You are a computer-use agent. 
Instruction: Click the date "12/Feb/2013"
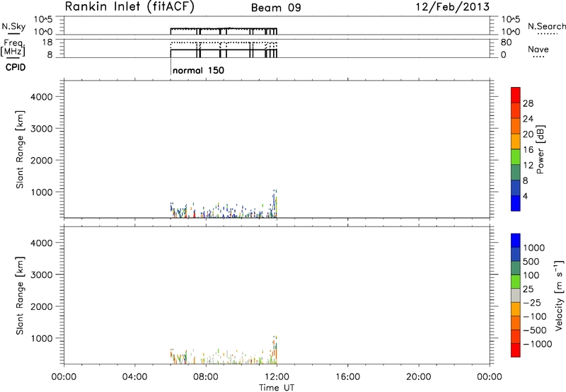click(x=453, y=7)
